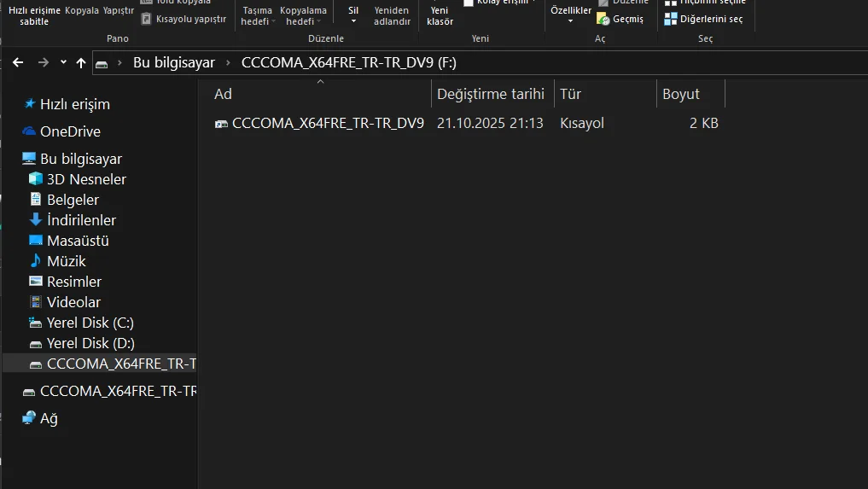Image resolution: width=868 pixels, height=489 pixels.
Task: Select CCCOMA_X64FRE_TR-TR_DV9 (F:) in address bar
Action: coord(349,62)
